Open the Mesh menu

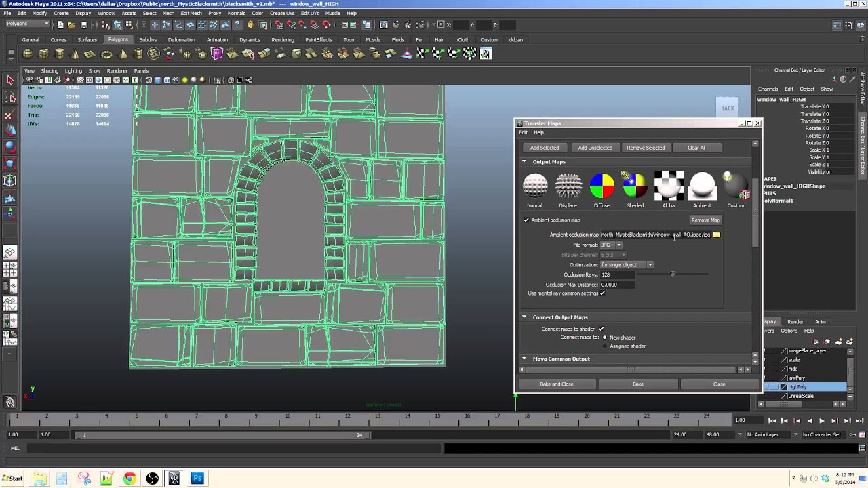168,13
